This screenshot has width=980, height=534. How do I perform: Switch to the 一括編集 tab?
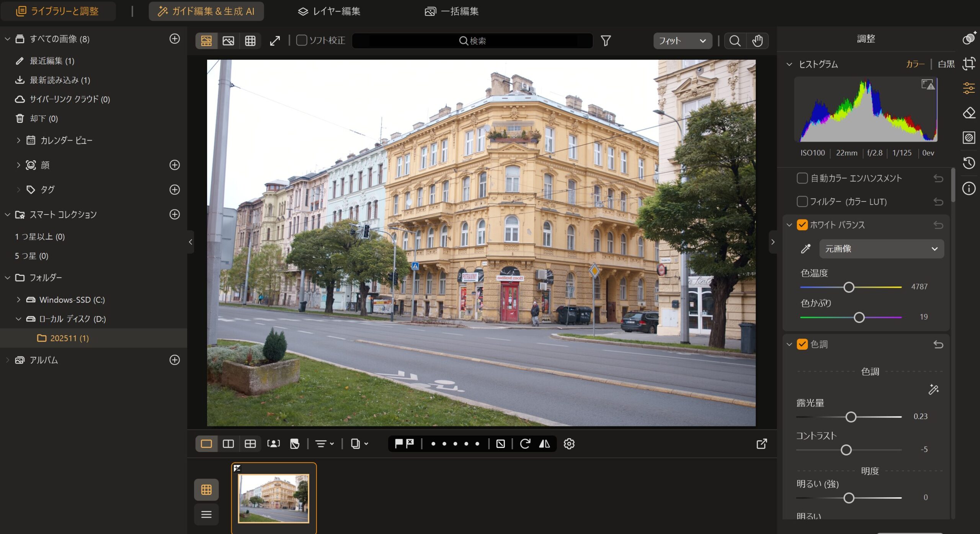tap(452, 11)
